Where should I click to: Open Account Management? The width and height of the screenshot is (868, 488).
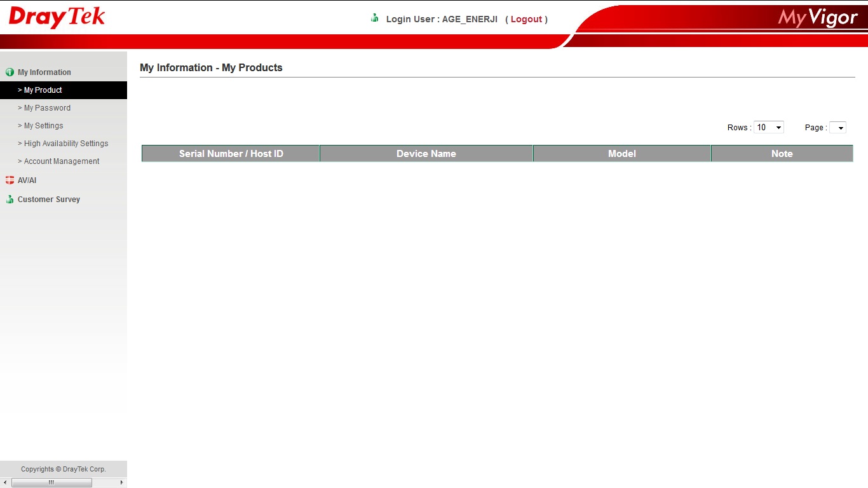(x=62, y=161)
